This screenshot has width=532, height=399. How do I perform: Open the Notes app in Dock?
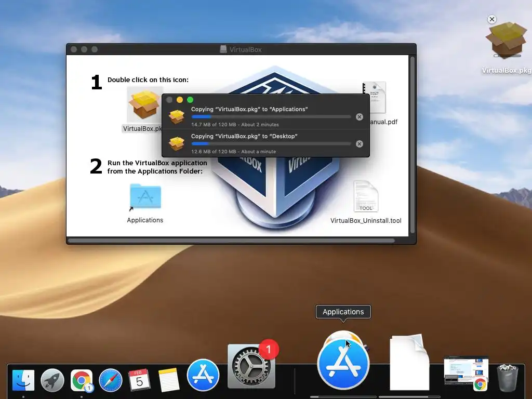pos(169,380)
